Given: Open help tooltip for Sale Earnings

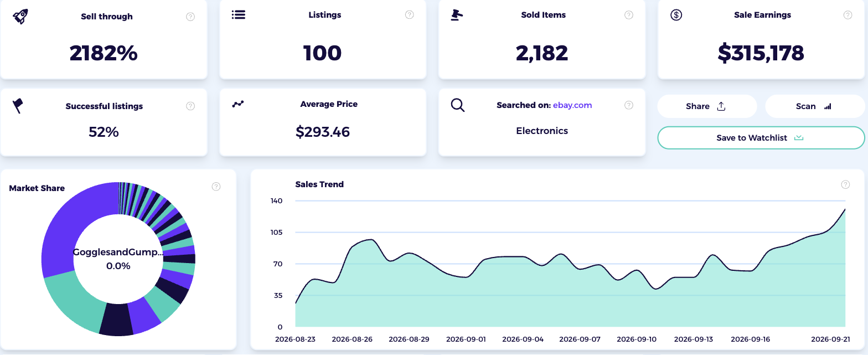Looking at the screenshot, I should click(x=848, y=15).
